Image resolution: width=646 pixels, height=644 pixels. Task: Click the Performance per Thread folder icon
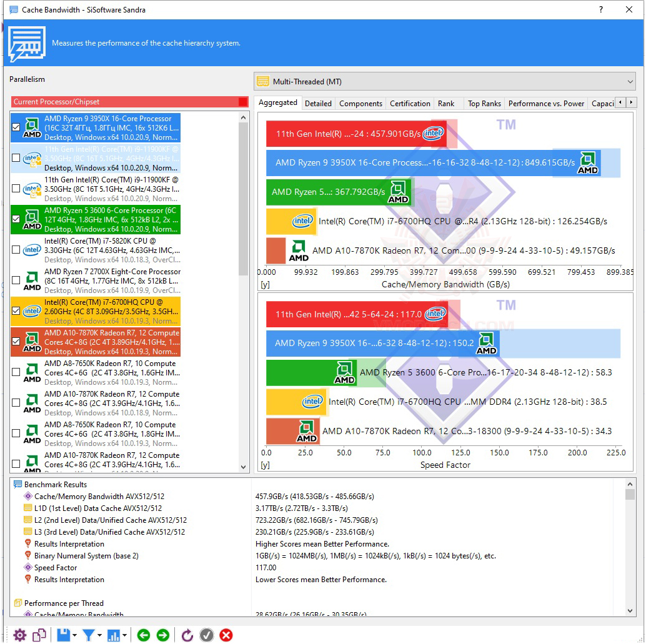[17, 603]
